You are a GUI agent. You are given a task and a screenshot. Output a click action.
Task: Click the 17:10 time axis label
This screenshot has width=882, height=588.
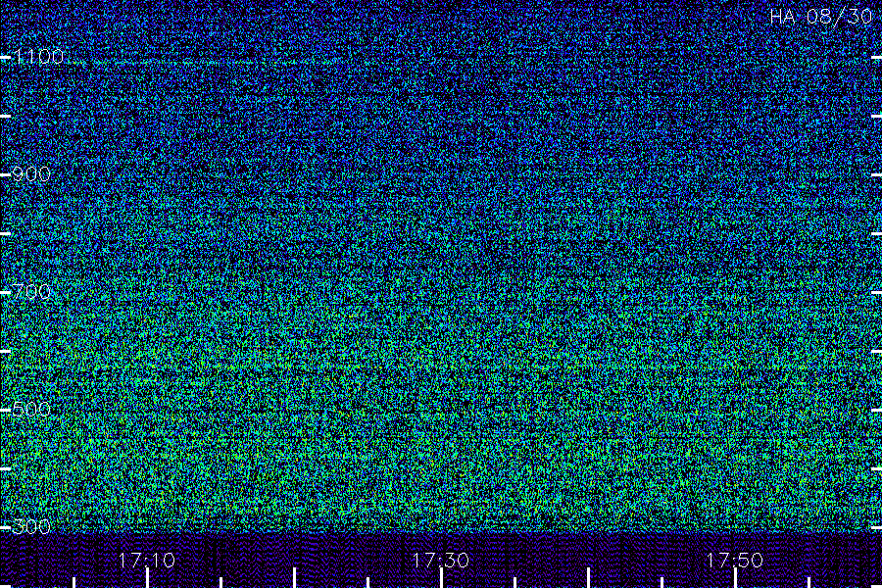[x=147, y=560]
